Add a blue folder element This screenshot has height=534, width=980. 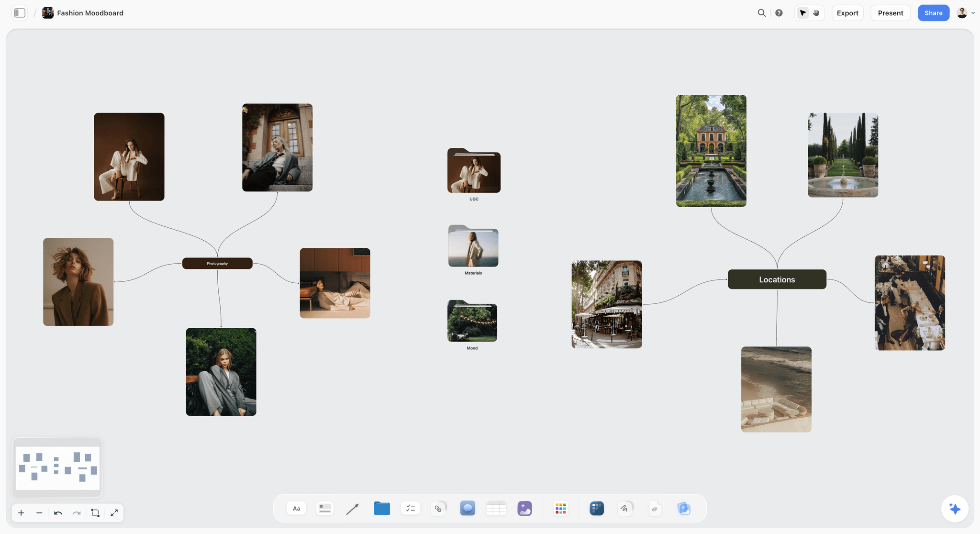point(382,508)
